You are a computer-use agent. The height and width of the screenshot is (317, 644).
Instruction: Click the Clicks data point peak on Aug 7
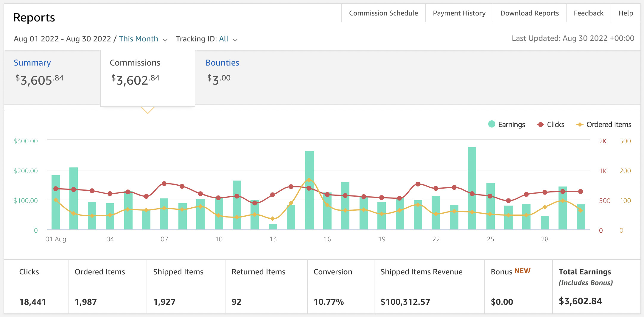tap(164, 184)
